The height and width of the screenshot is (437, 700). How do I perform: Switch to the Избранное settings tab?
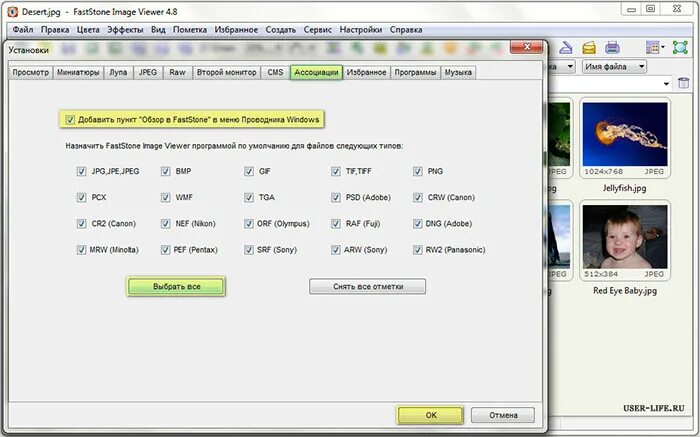(x=367, y=72)
